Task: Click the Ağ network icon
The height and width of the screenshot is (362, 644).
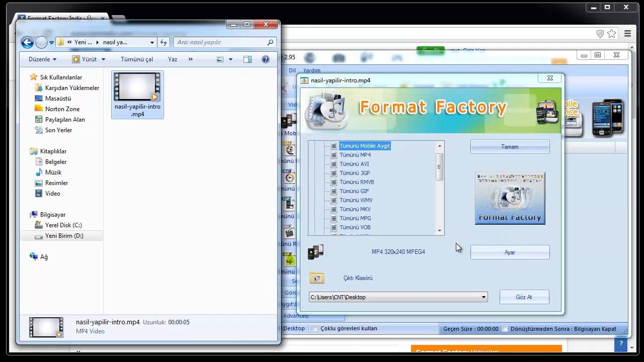Action: click(x=34, y=257)
